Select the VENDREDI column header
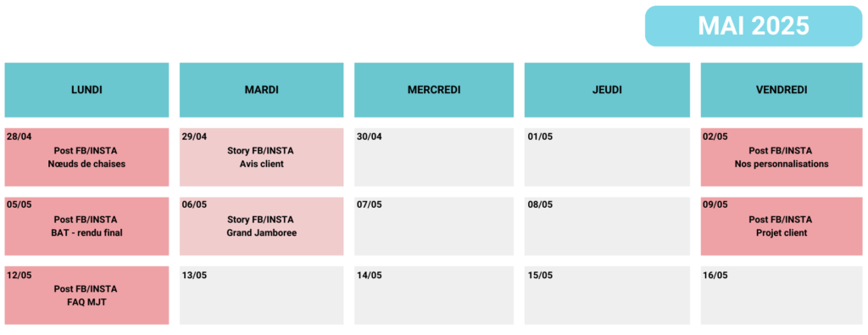 point(782,90)
